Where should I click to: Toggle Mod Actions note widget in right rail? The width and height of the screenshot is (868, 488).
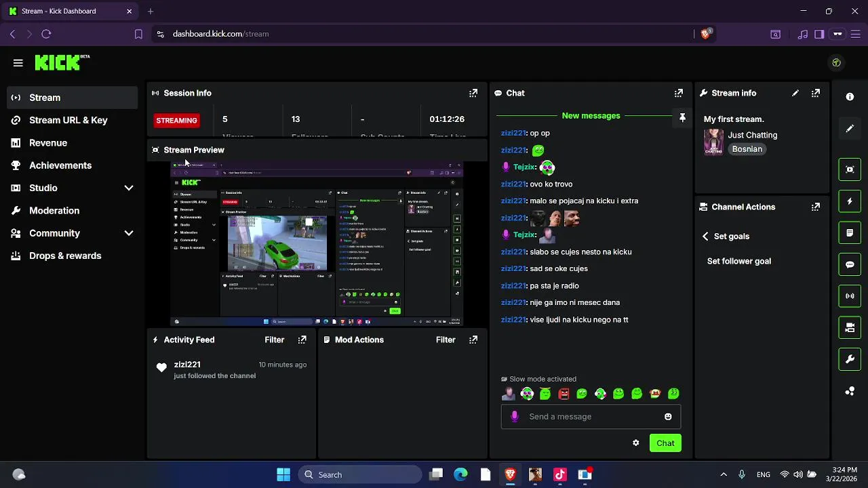coord(850,232)
